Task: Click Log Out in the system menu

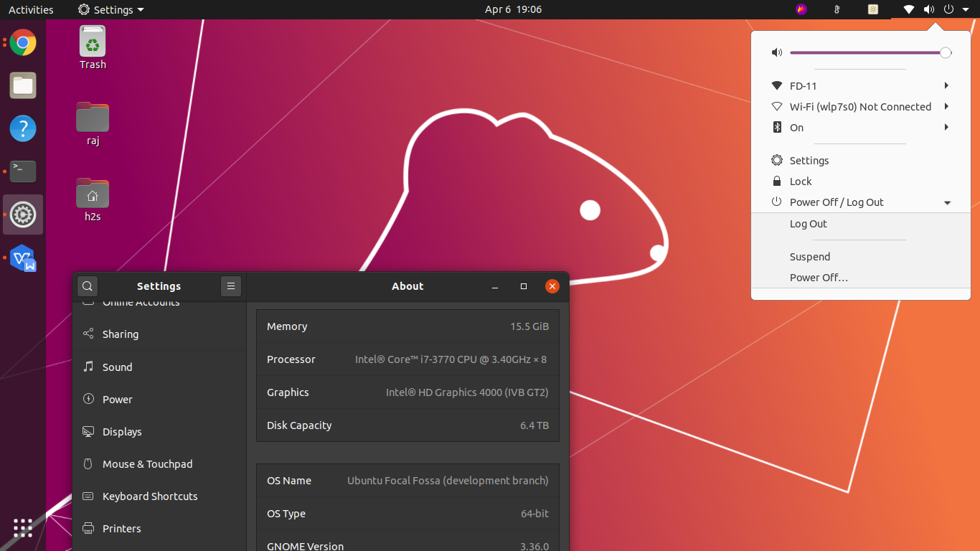Action: pos(808,224)
